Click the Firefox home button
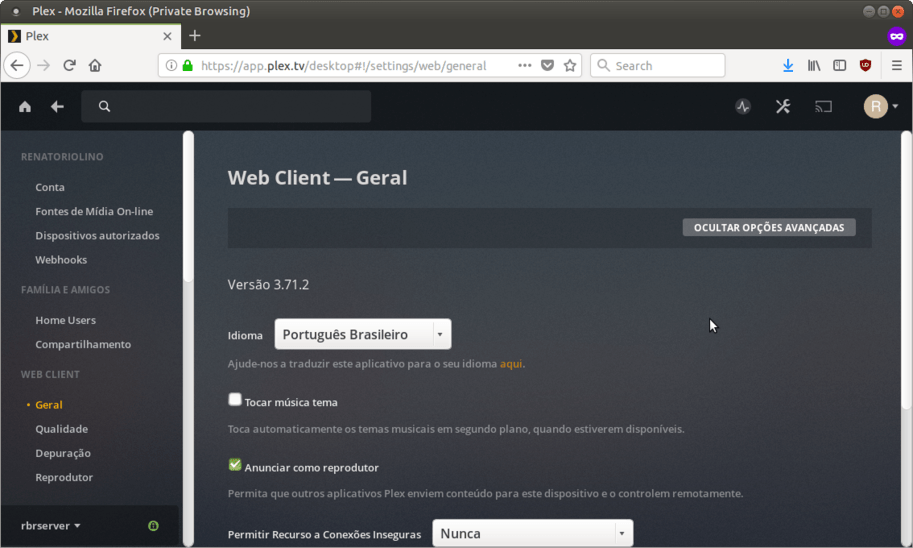The image size is (913, 548). point(95,65)
